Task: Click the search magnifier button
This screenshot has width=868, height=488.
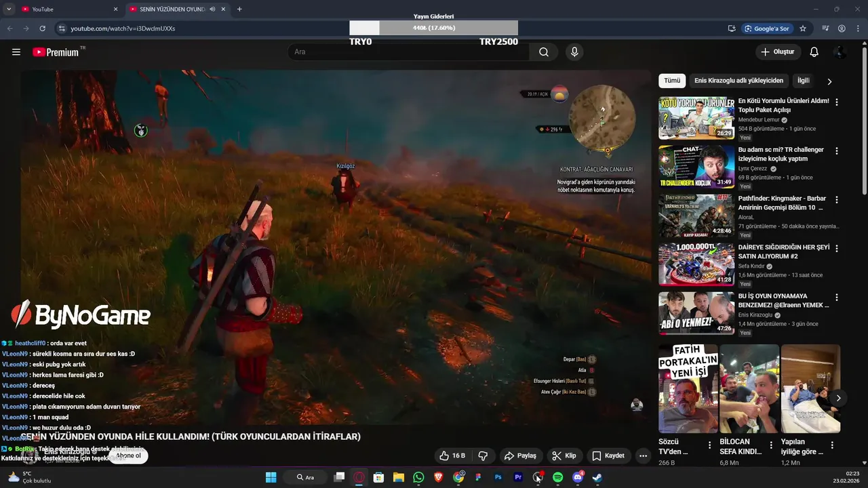Action: pyautogui.click(x=543, y=52)
